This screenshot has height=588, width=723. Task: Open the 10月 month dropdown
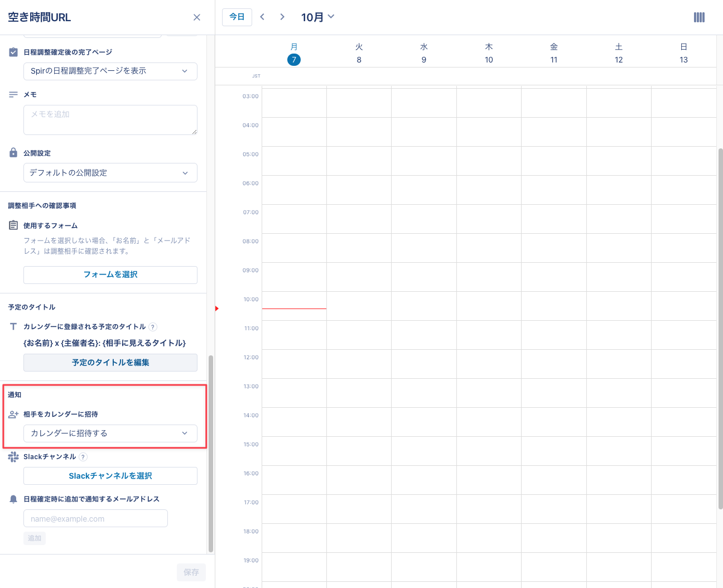click(x=317, y=17)
